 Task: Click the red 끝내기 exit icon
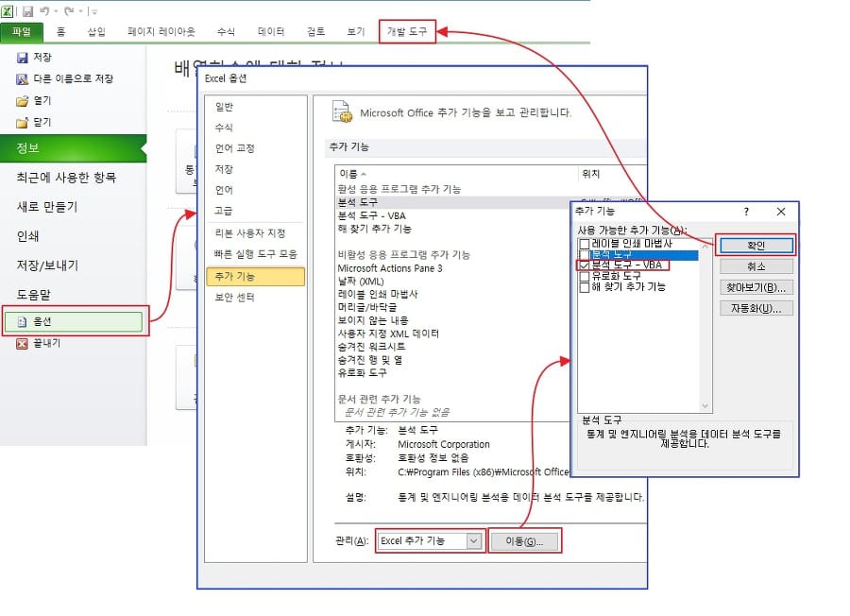pyautogui.click(x=22, y=344)
